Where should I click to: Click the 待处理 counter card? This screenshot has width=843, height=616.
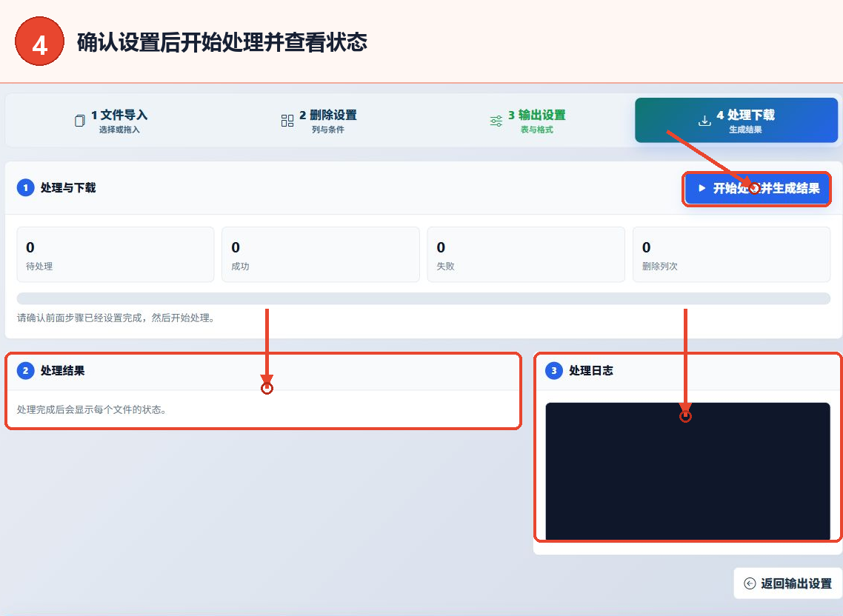[116, 254]
